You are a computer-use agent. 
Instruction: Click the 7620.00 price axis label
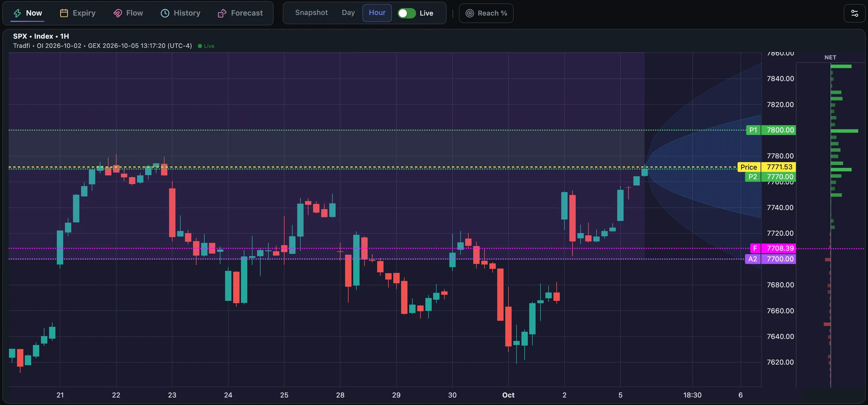(780, 362)
